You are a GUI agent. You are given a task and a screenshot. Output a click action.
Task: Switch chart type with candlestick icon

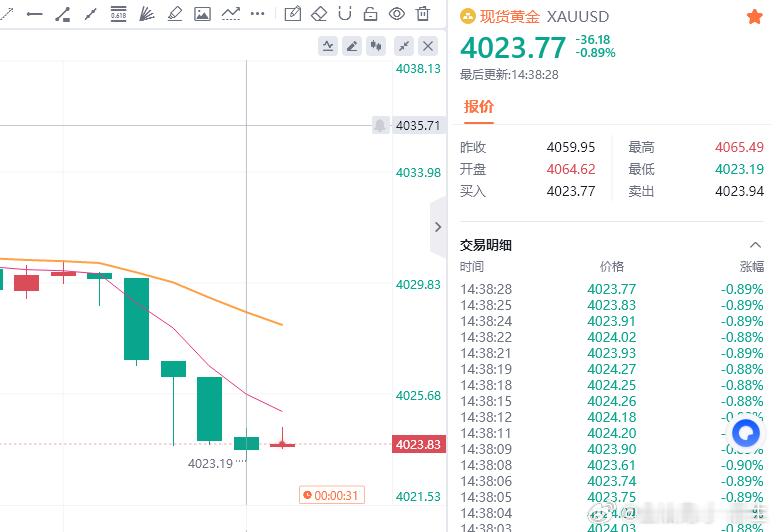[376, 47]
